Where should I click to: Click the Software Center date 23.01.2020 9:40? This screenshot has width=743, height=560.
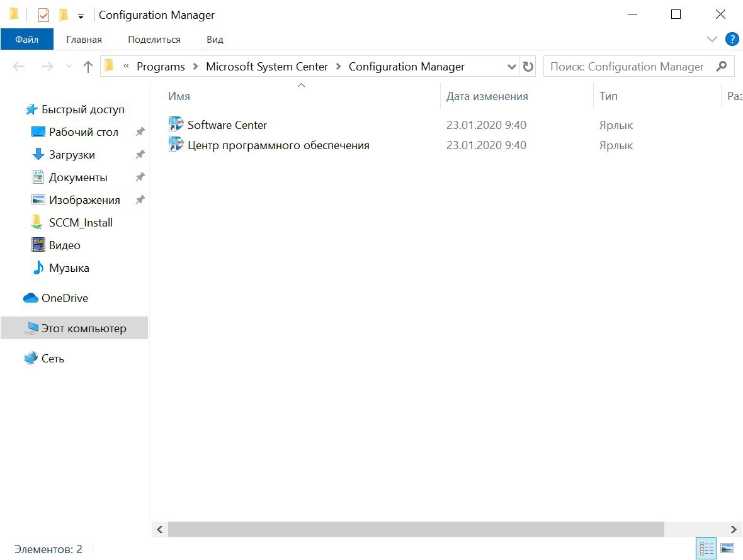(x=486, y=125)
